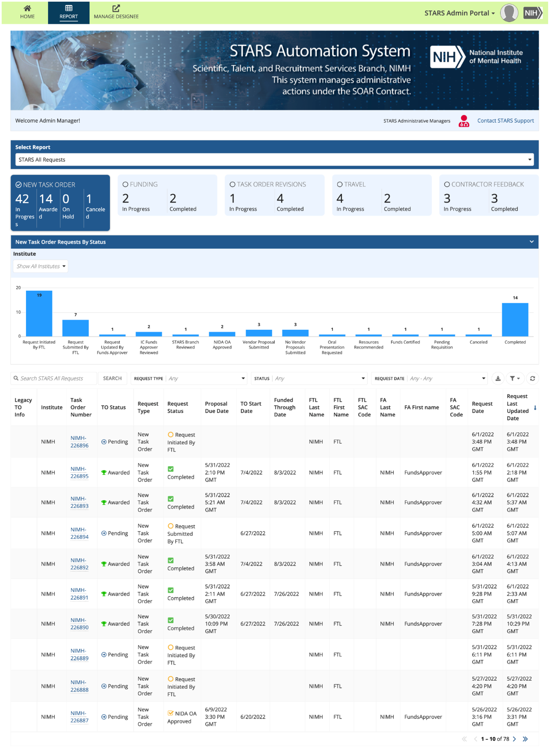Viewport: 552px width, 756px height.
Task: Open task order NIMH-226890
Action: click(x=79, y=623)
